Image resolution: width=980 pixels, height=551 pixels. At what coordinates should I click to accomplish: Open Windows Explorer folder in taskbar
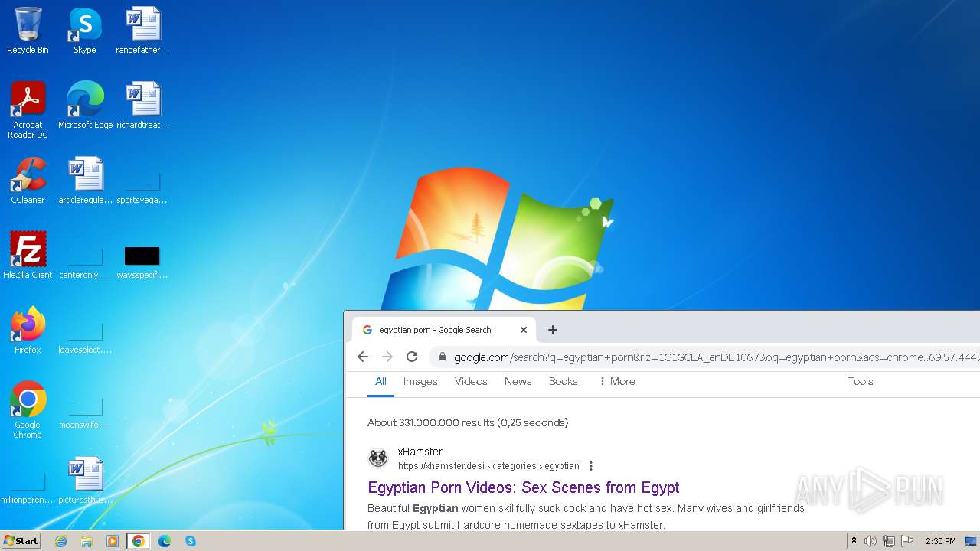point(87,541)
